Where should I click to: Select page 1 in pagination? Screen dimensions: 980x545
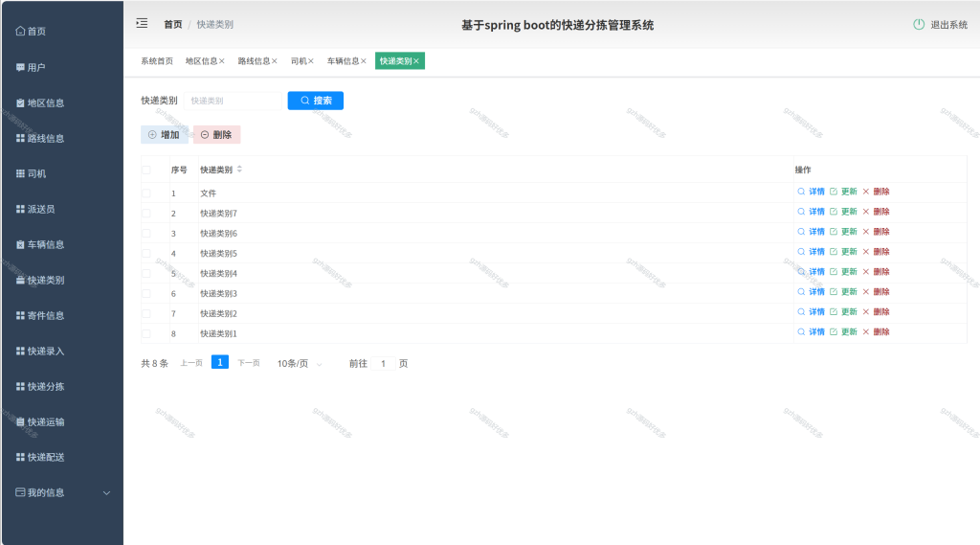(x=220, y=362)
